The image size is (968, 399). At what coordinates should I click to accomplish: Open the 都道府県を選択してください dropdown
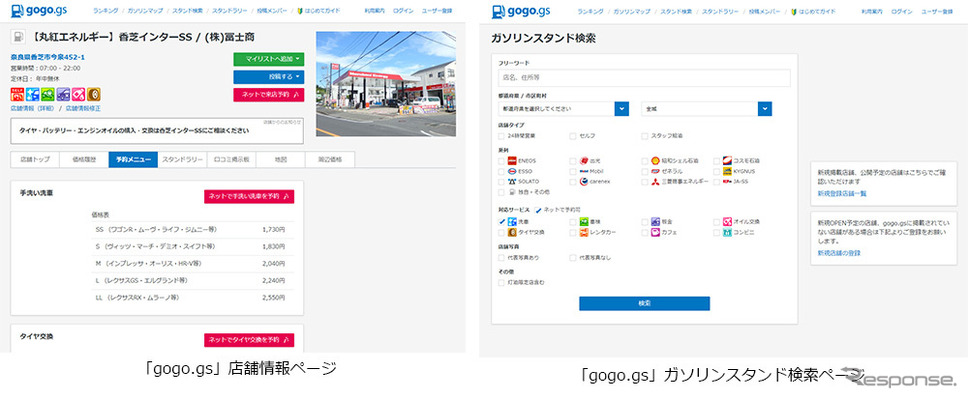tap(563, 109)
